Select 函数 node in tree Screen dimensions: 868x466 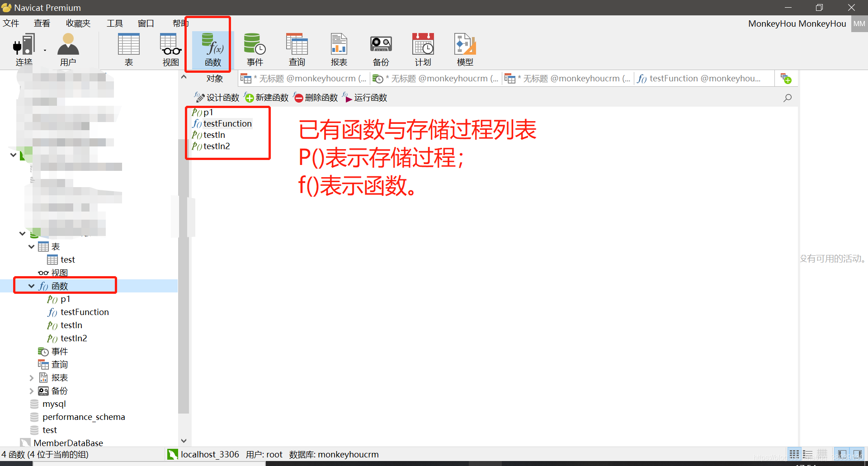[x=53, y=286]
